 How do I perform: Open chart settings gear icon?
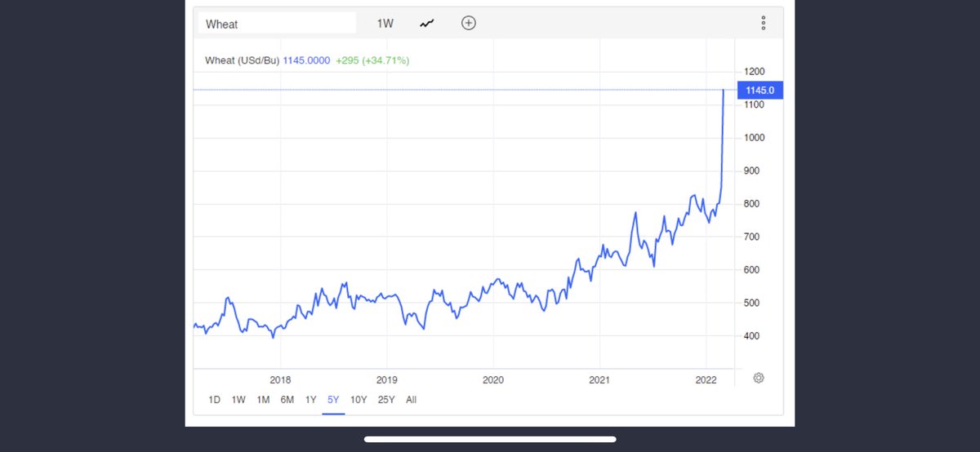759,378
